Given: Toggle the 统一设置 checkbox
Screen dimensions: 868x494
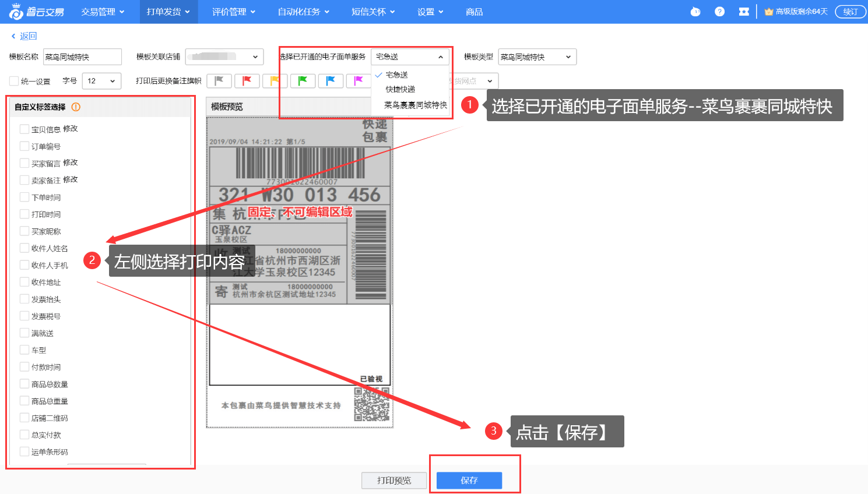Looking at the screenshot, I should point(14,81).
